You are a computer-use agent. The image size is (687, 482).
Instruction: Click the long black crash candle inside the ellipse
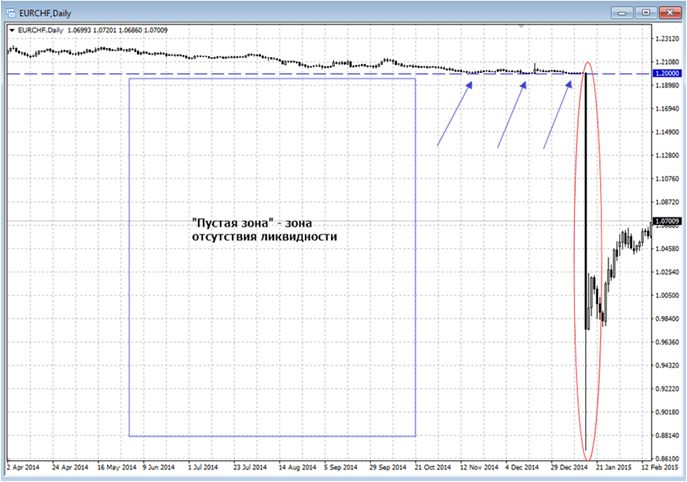pos(585,200)
